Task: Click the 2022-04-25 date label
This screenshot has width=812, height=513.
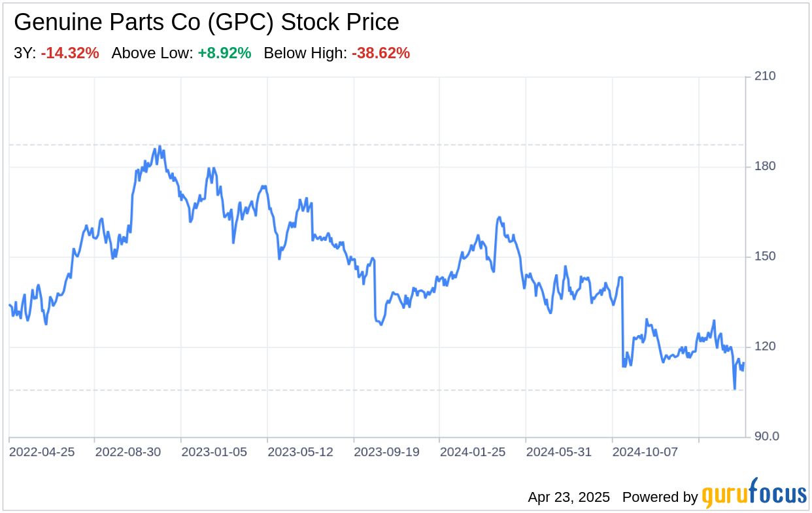Action: pos(42,452)
